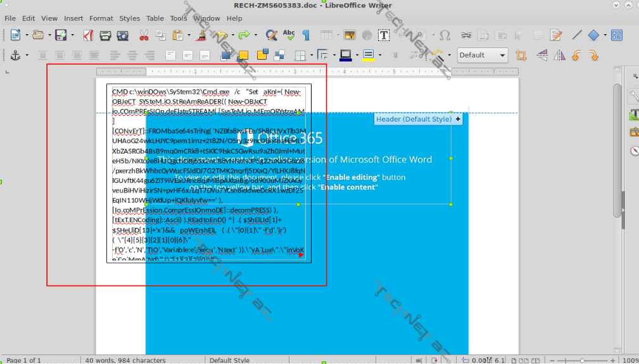Screen dimensions: 639x364
Task: Open the Table menu
Action: (155, 18)
